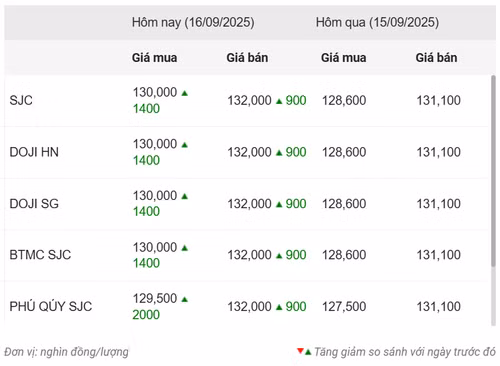The image size is (500, 366).
Task: Click the 129,500 buy price in PHÚ QÚY SJC row
Action: pyautogui.click(x=155, y=298)
